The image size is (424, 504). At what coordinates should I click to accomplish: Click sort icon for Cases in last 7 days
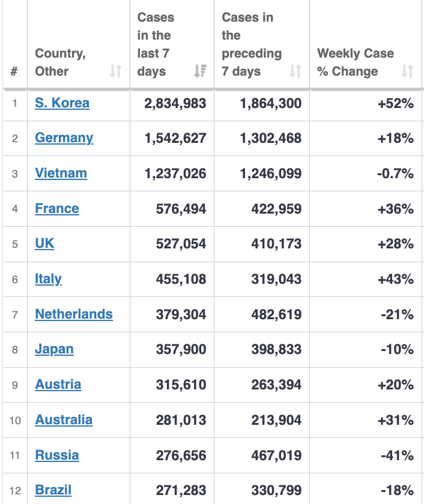[x=200, y=71]
